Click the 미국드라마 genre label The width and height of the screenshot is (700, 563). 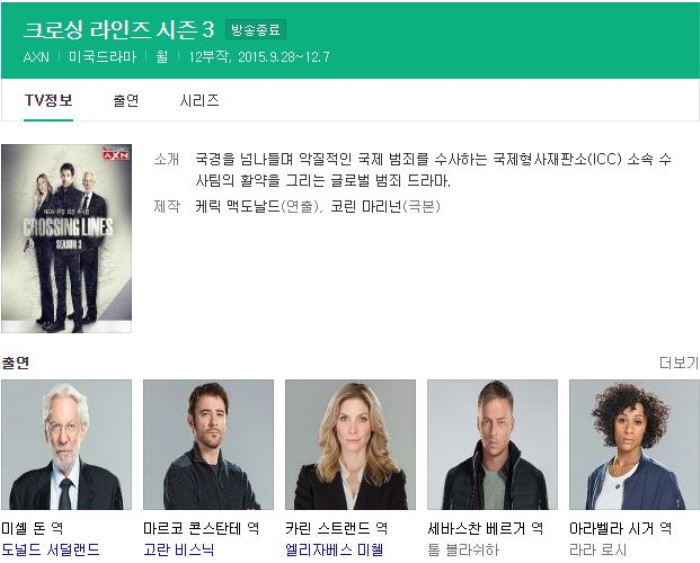[102, 57]
